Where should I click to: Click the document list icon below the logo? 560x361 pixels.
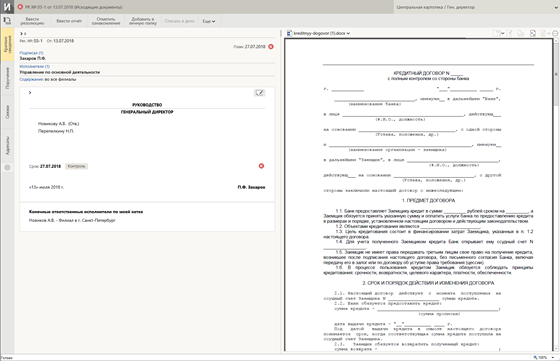7,21
